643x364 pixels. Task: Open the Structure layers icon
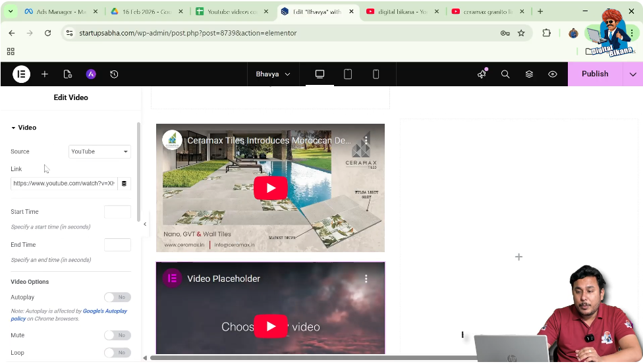pos(529,74)
